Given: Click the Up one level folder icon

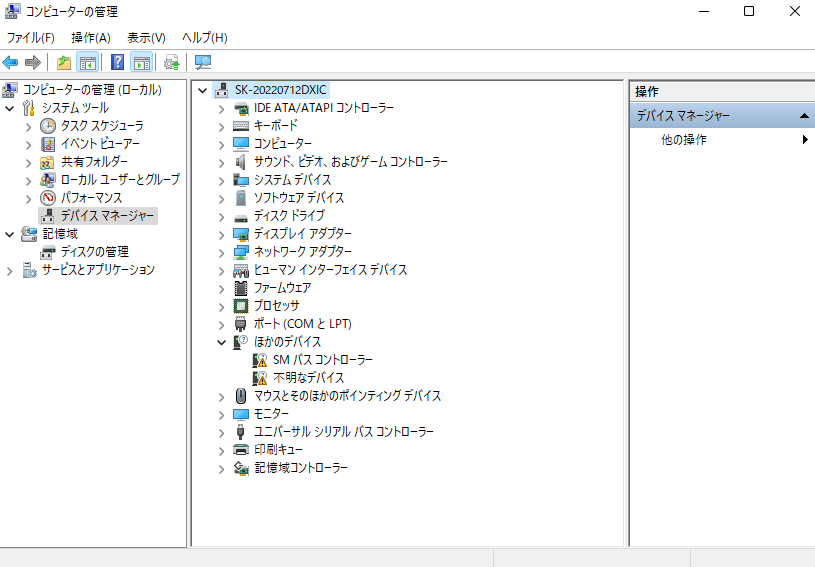Looking at the screenshot, I should 64,63.
